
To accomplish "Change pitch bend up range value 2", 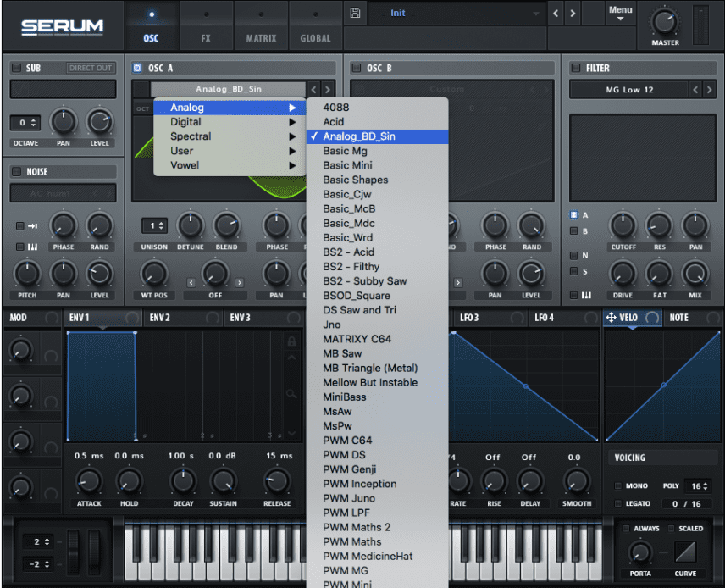I will point(38,541).
